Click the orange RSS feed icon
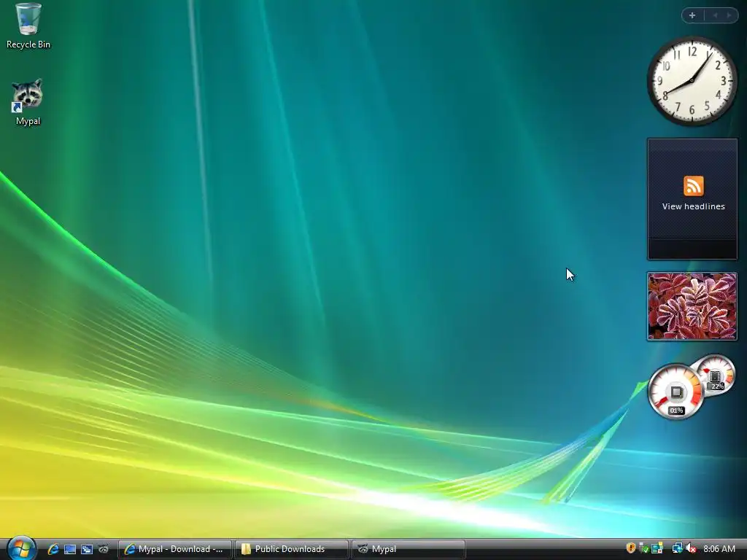 tap(693, 186)
